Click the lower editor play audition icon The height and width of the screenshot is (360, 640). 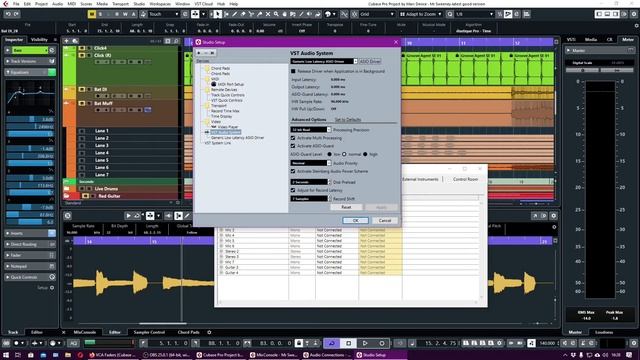click(x=128, y=216)
